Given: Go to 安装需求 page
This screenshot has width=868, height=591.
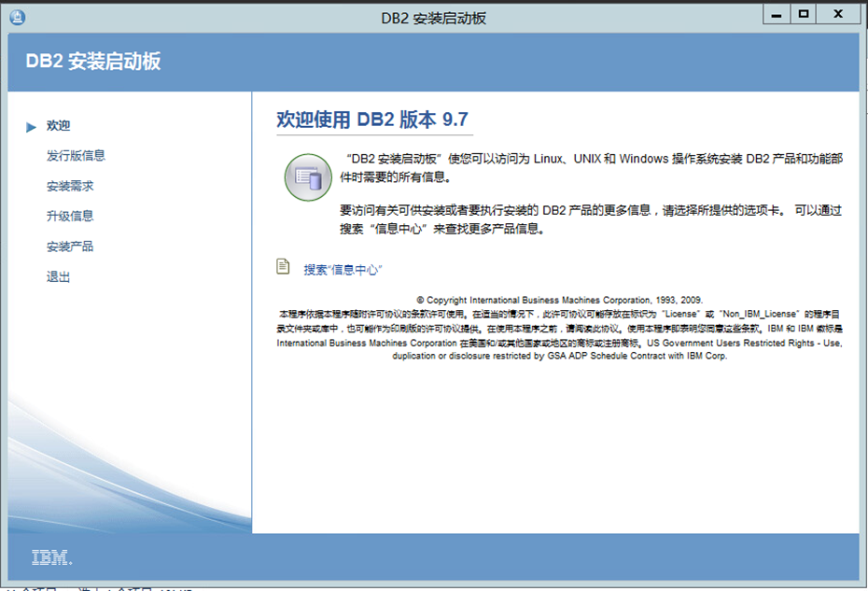Looking at the screenshot, I should [x=70, y=186].
